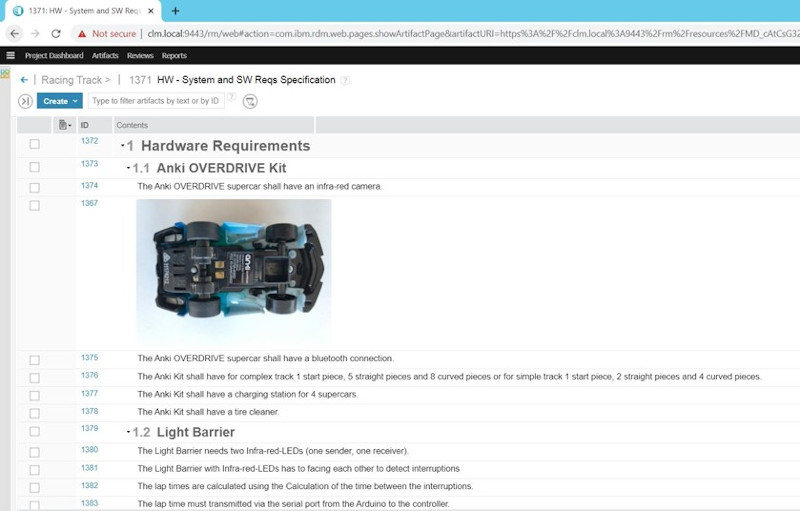Click the sidebar toggle arrow icon

click(x=25, y=101)
